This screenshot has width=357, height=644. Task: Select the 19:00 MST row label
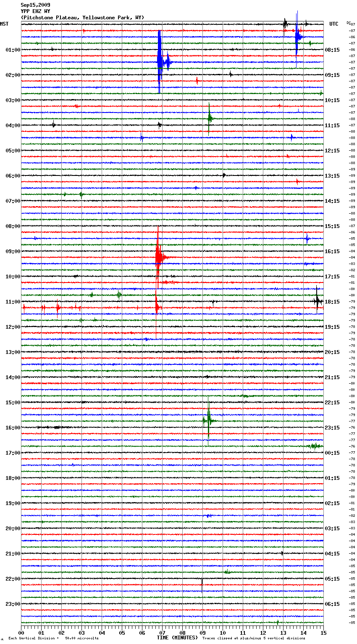point(13,503)
